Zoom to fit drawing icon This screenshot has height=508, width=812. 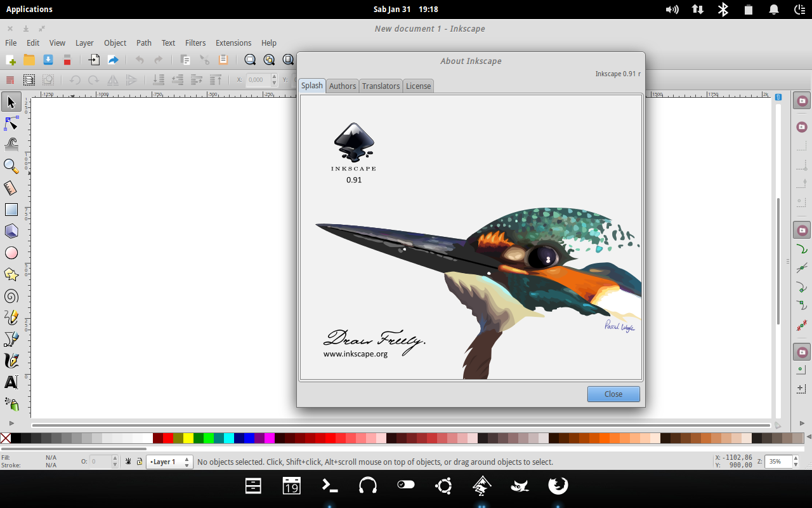[x=269, y=60]
